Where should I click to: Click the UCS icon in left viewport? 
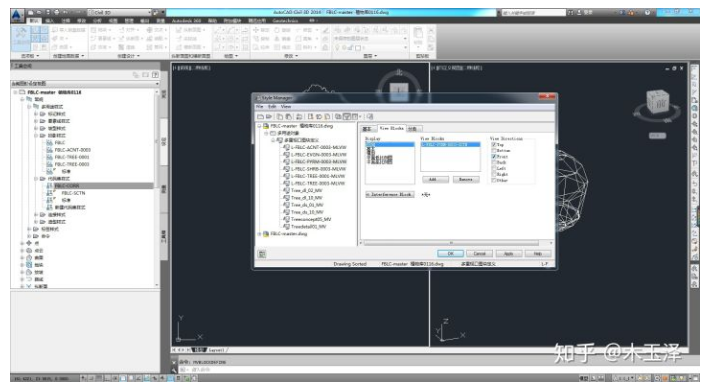(189, 328)
